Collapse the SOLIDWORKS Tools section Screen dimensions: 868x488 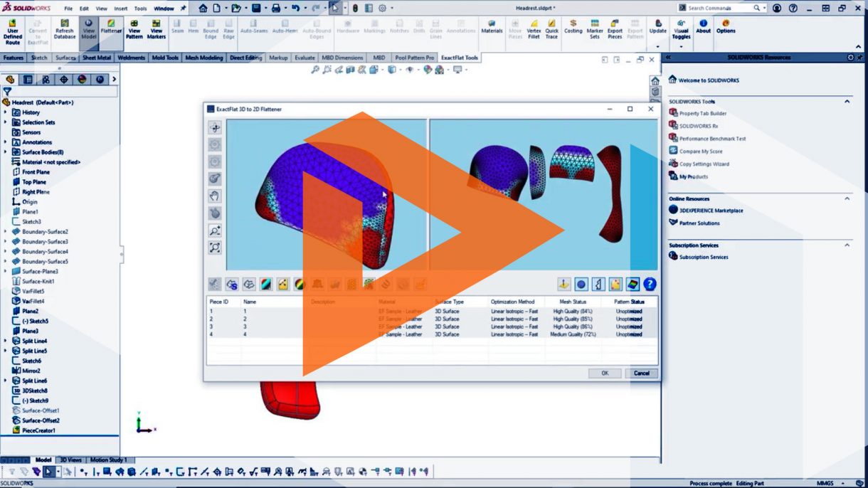(x=847, y=102)
